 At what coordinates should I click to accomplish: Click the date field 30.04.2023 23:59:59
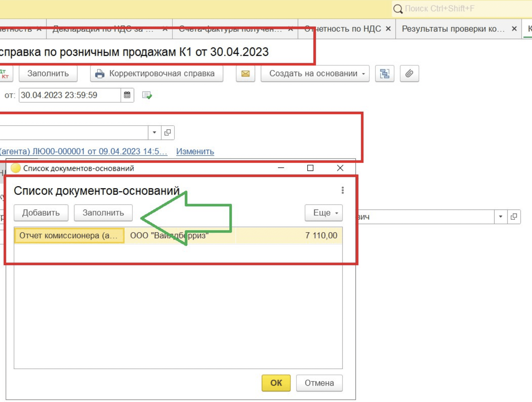[x=70, y=95]
